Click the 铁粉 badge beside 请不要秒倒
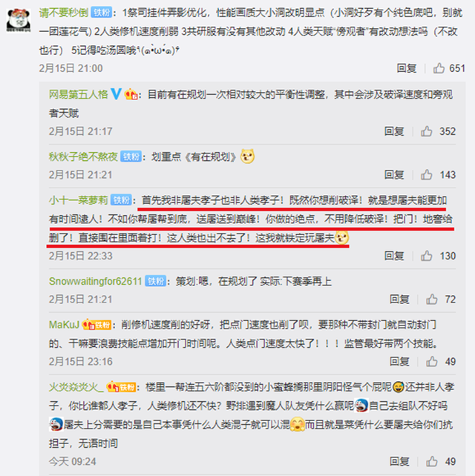The image size is (475, 476). 102,13
